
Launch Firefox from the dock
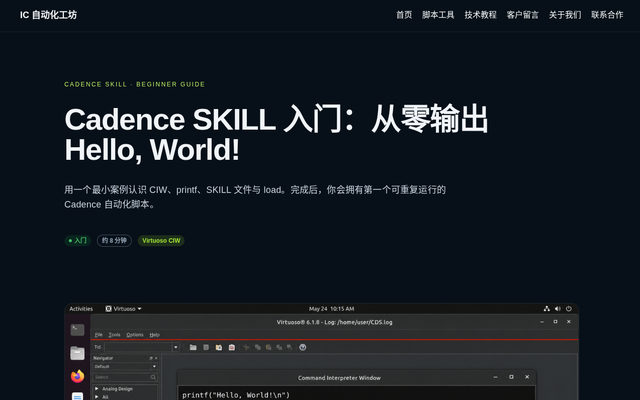point(77,376)
